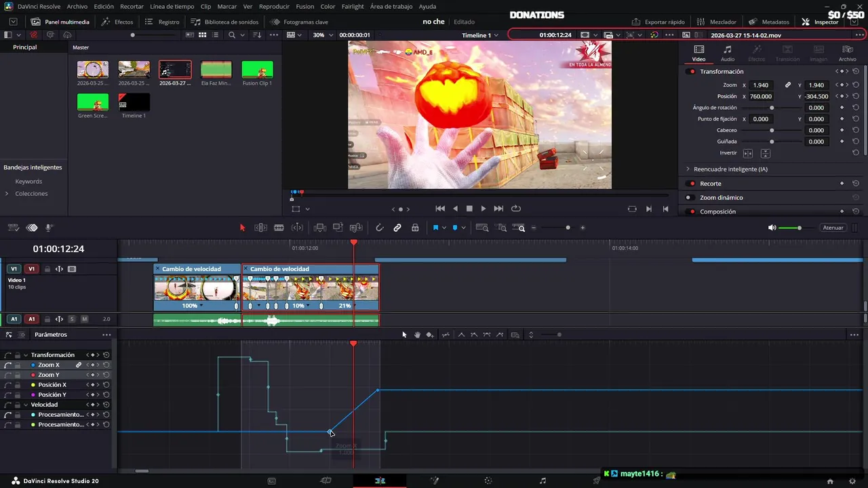868x488 pixels.
Task: Collapse Transformación group in Parámetros list
Action: tap(26, 355)
